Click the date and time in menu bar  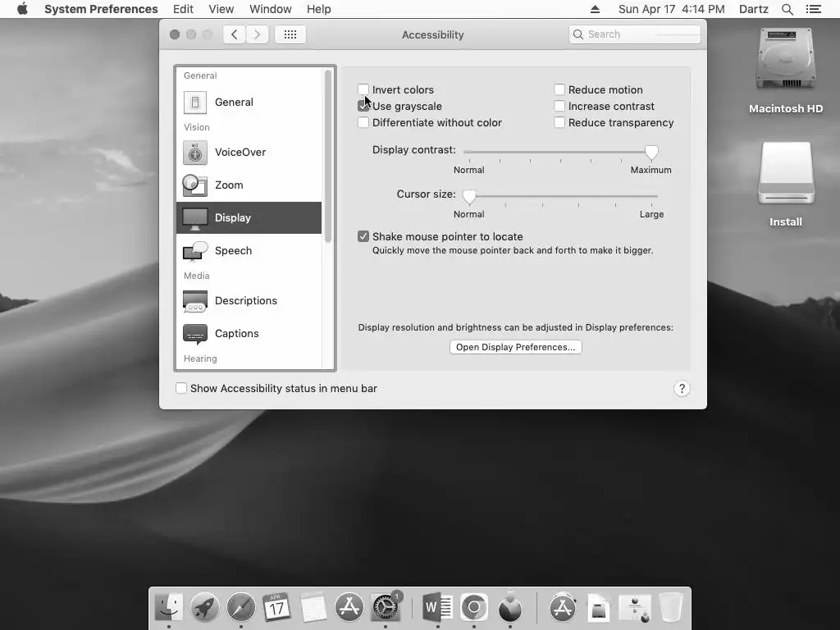click(x=671, y=9)
